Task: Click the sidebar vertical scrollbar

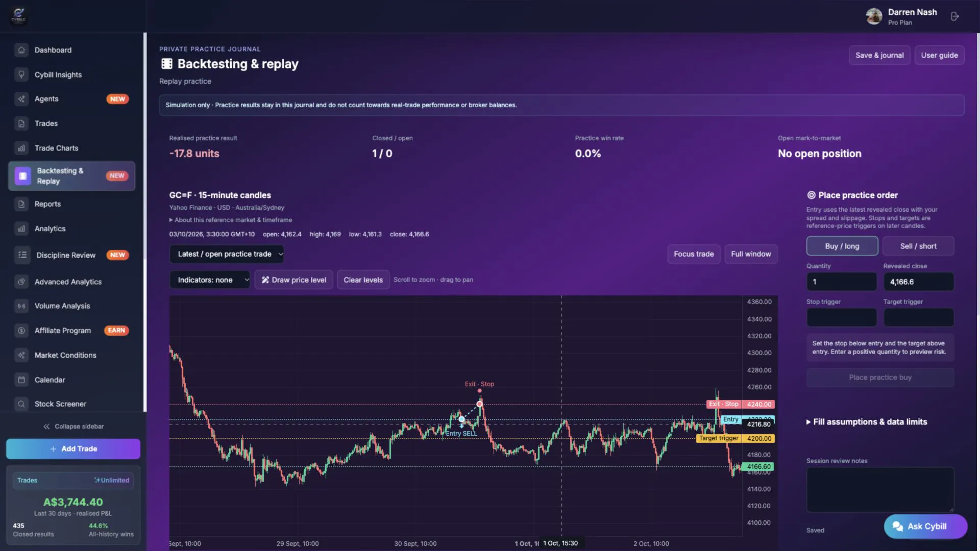Action: coord(145,222)
